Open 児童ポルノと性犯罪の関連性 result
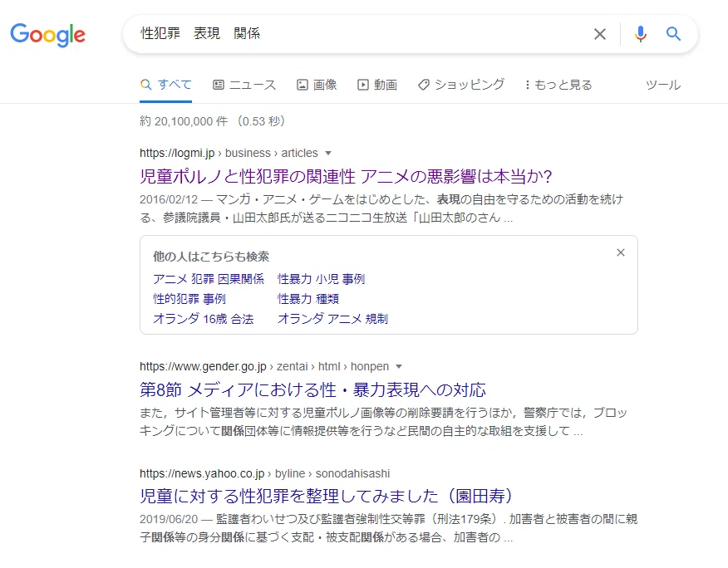The height and width of the screenshot is (568, 728). 346,176
